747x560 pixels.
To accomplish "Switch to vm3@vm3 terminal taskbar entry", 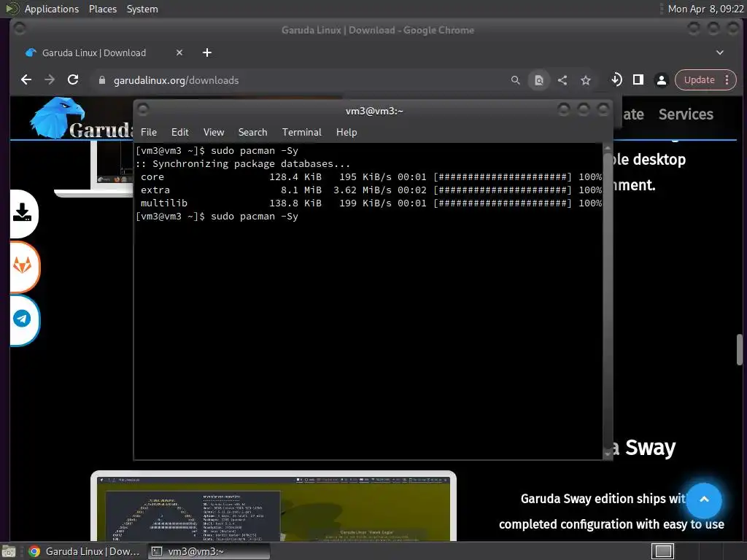I will point(208,551).
